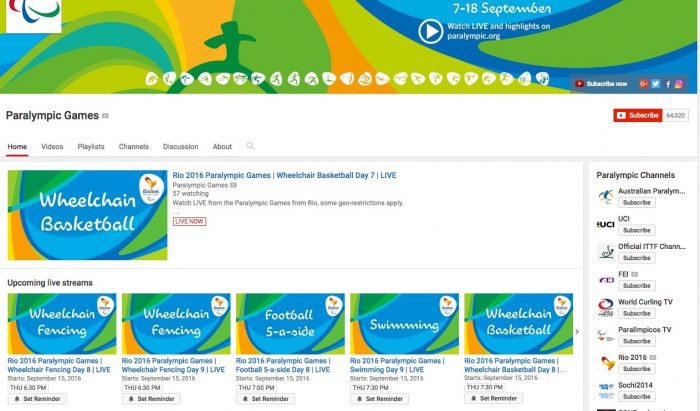Screen dimensions: 700x411
Task: Click the red Subscribe button
Action: click(x=638, y=115)
